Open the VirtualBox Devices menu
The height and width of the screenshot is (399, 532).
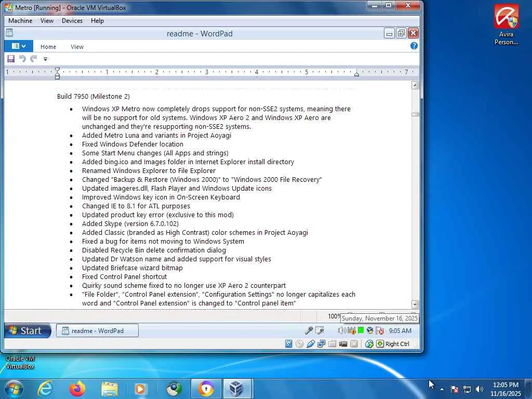pyautogui.click(x=72, y=21)
